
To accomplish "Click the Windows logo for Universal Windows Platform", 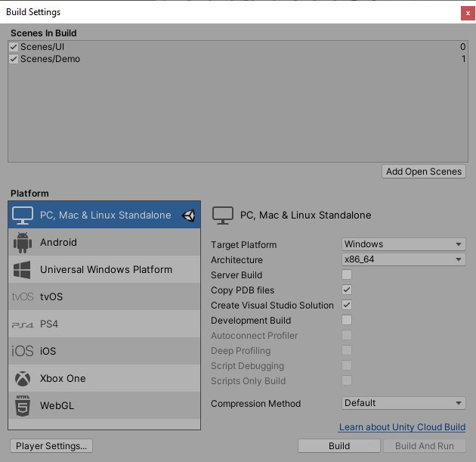I will (x=22, y=270).
